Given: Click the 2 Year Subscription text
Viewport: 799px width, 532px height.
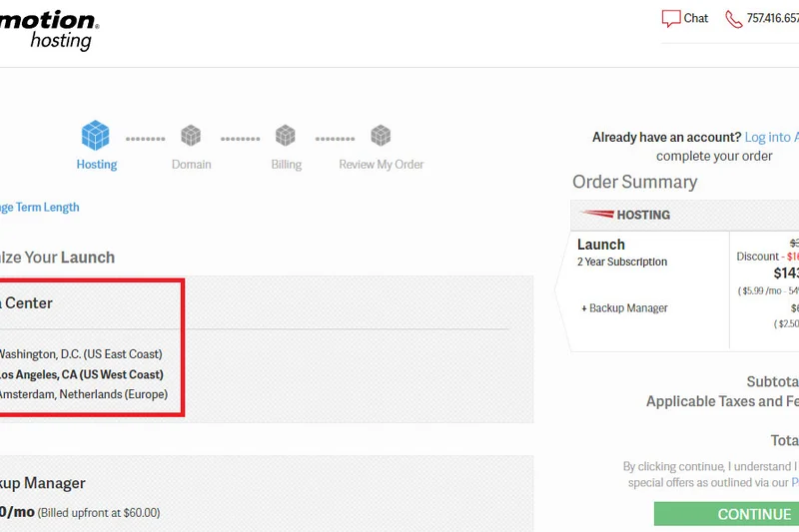Looking at the screenshot, I should point(621,262).
